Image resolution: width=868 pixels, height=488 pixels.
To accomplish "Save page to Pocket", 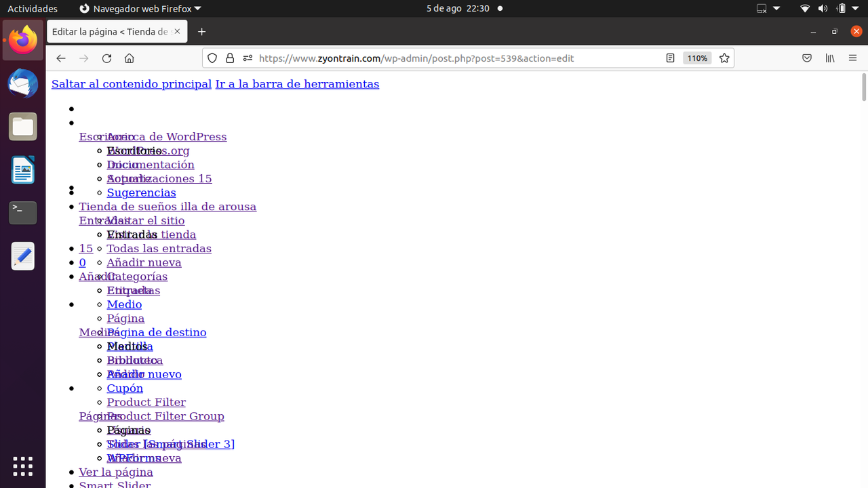I will point(807,58).
